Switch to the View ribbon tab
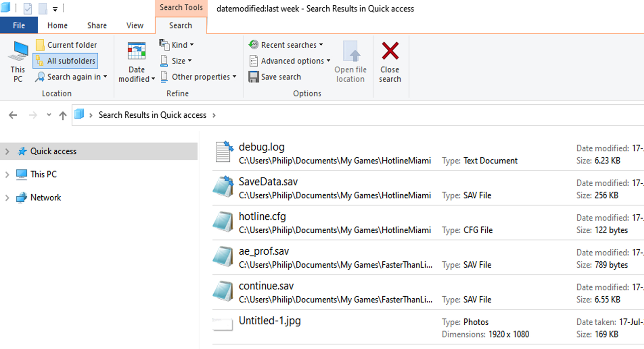Viewport: 644px width, 349px height. click(135, 26)
